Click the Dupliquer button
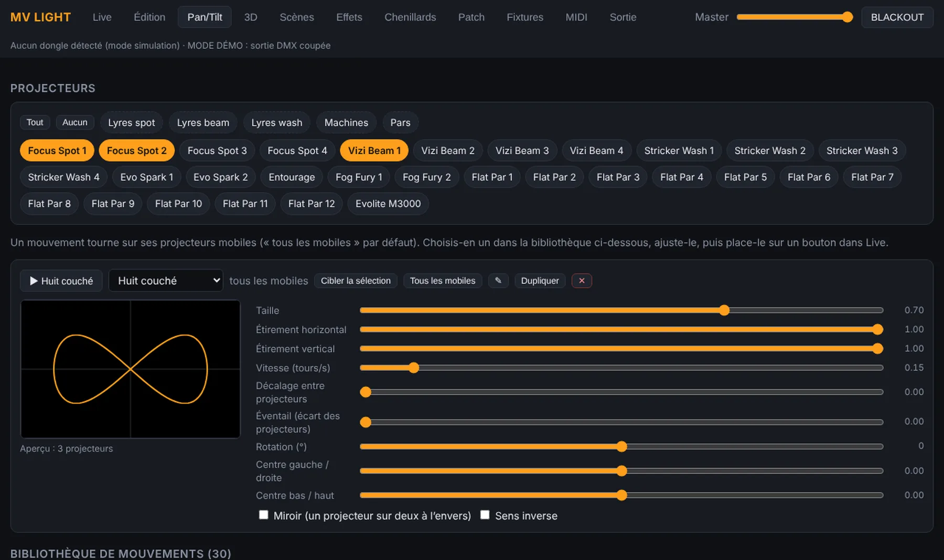 coord(540,281)
